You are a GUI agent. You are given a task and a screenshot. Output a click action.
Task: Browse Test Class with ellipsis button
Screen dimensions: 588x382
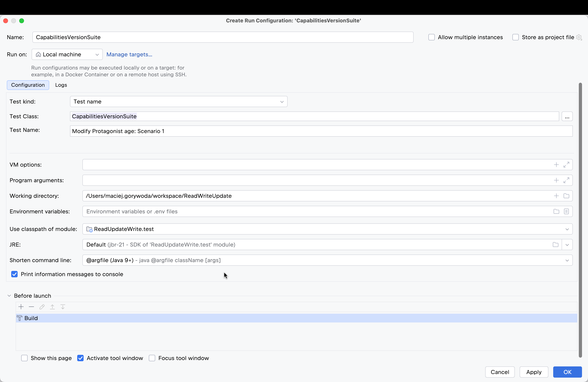coord(567,116)
